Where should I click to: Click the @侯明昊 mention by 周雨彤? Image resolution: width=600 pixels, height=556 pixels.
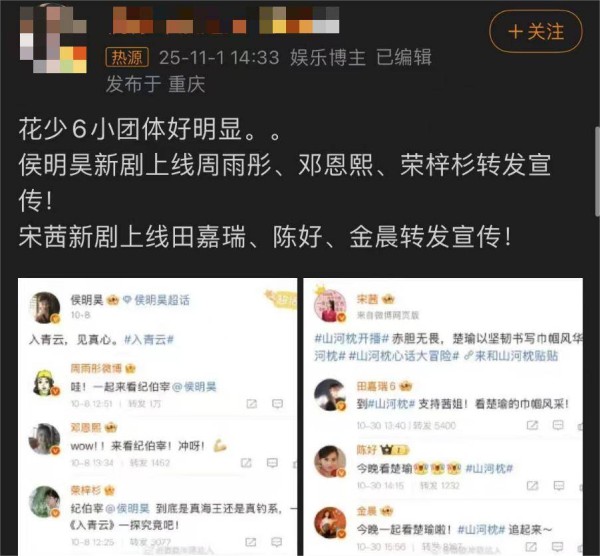coord(194,387)
